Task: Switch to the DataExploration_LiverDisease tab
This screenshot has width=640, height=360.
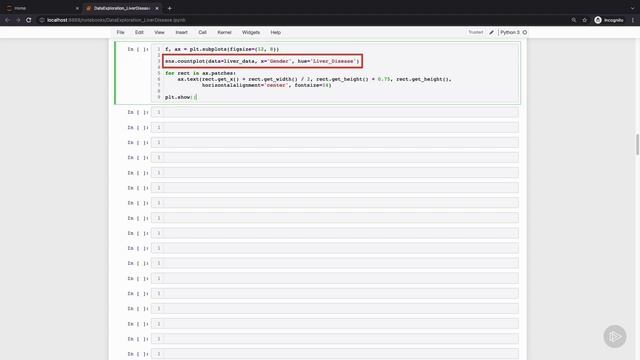Action: [x=122, y=8]
